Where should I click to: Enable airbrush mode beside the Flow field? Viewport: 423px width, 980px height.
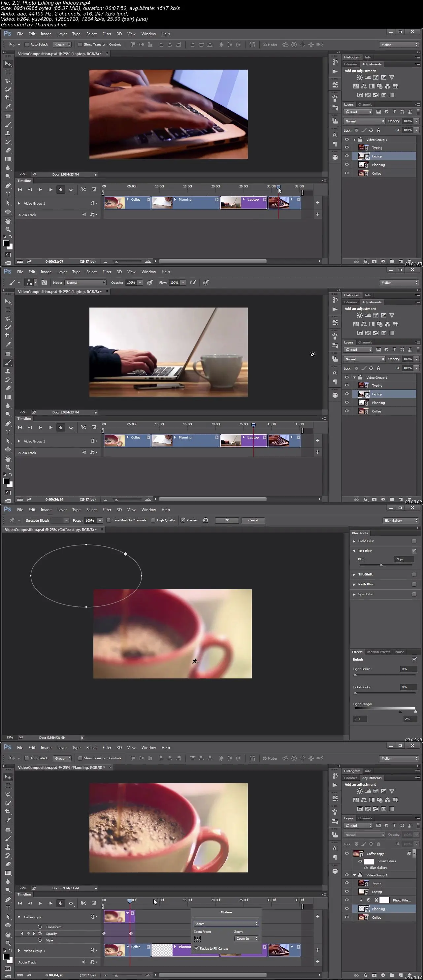coord(193,283)
